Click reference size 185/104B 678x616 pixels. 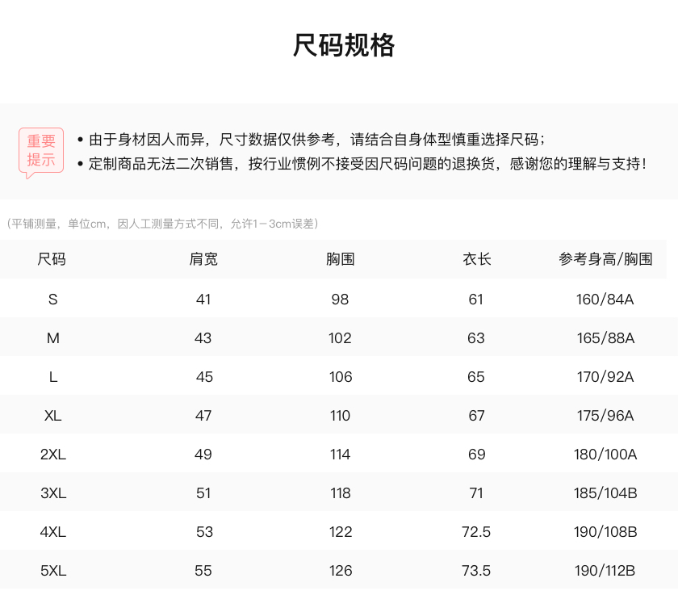click(x=605, y=493)
